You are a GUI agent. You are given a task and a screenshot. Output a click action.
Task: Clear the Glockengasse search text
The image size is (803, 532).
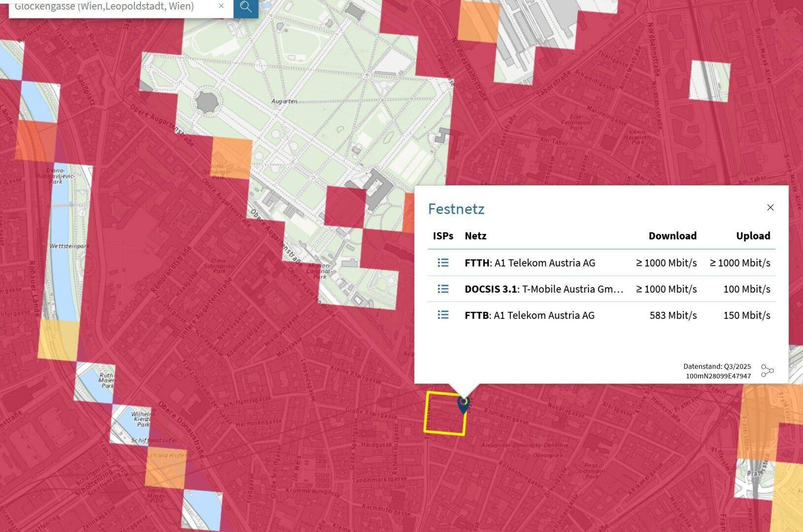click(221, 6)
